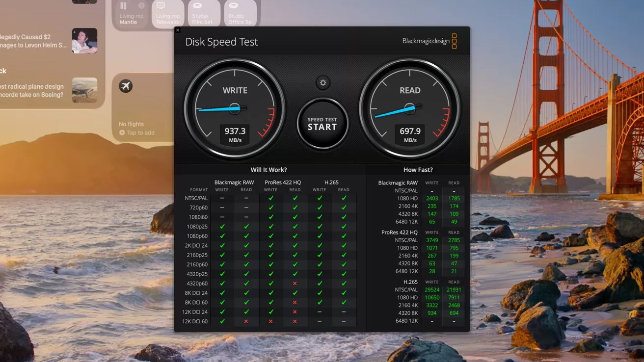644x362 pixels.
Task: Select the 2785 ProRes read value
Action: 454,240
